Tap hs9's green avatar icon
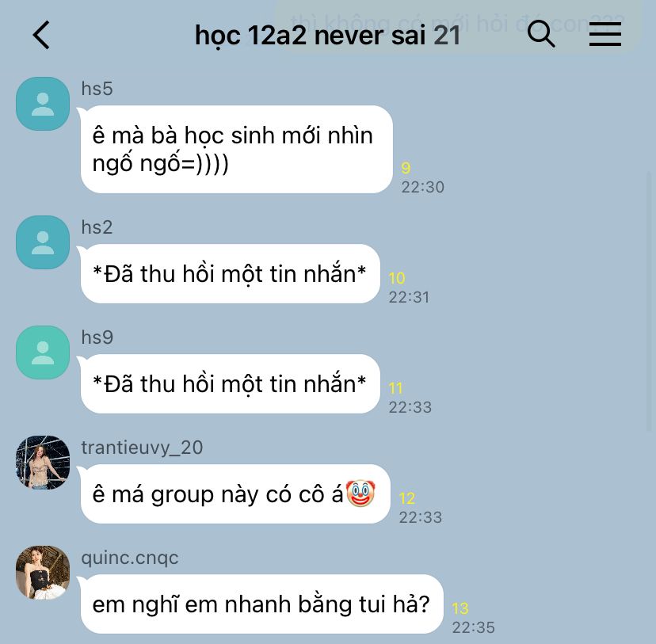Screen dimensions: 656x644 coord(43,352)
